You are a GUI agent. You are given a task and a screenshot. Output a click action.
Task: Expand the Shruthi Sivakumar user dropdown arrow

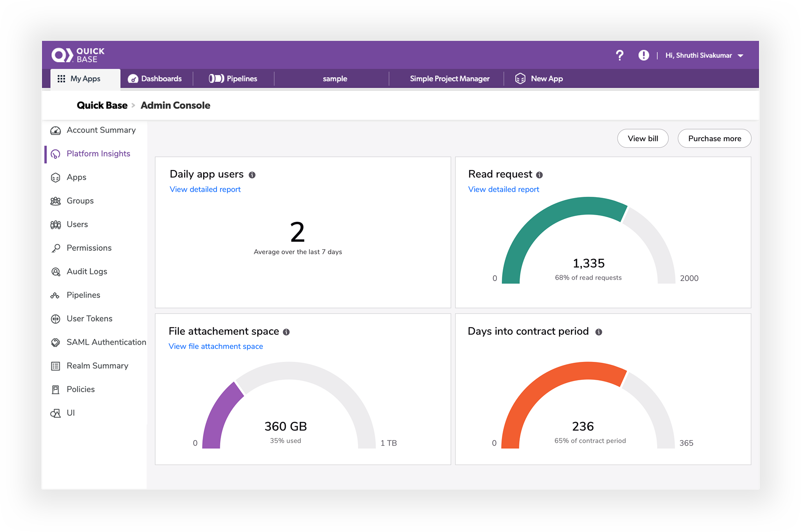pos(741,56)
